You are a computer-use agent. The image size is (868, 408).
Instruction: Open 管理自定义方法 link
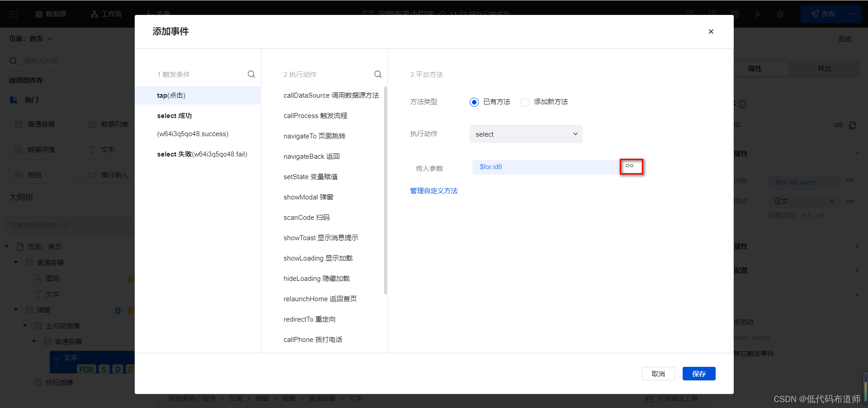[x=434, y=191]
